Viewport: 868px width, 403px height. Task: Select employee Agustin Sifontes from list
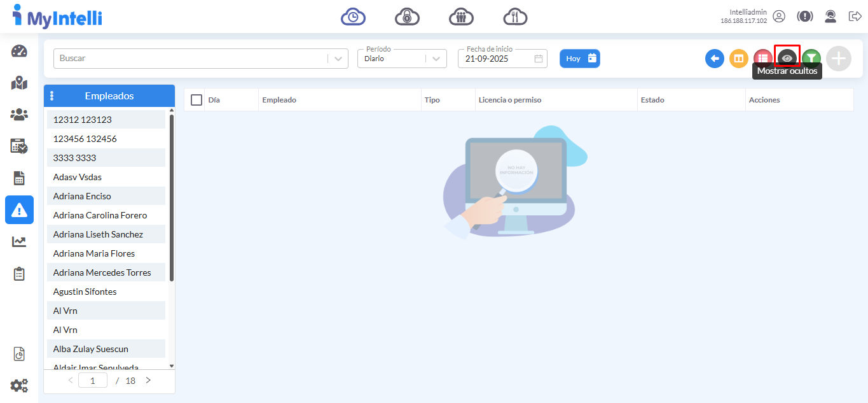pyautogui.click(x=85, y=292)
